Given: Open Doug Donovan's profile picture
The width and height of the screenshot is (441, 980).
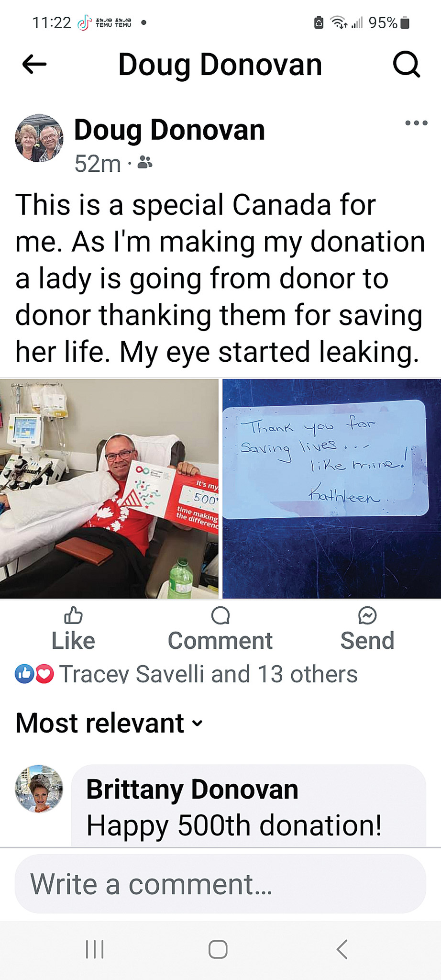Looking at the screenshot, I should (39, 138).
